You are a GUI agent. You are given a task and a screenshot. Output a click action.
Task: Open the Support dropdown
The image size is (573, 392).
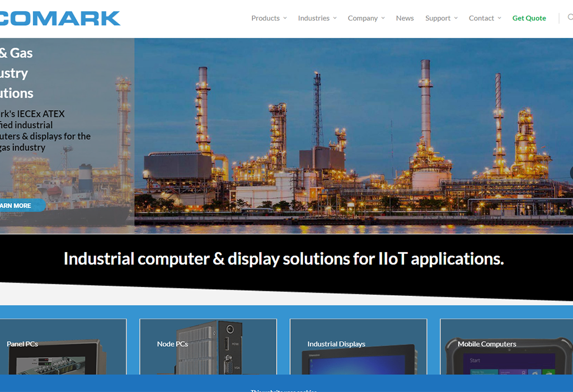441,18
